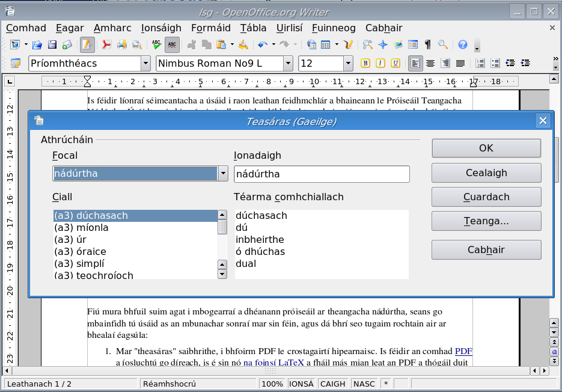This screenshot has height=392, width=562.
Task: Click the Insert Table icon
Action: [325, 45]
